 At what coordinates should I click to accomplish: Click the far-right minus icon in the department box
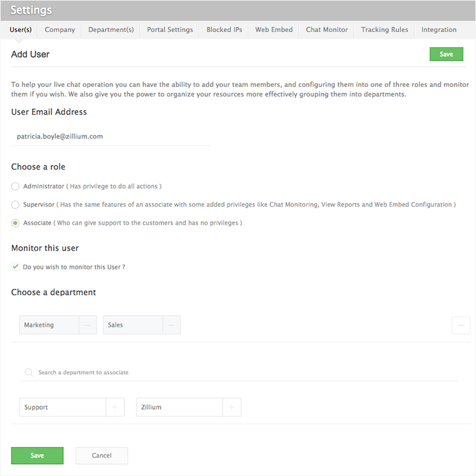click(461, 325)
